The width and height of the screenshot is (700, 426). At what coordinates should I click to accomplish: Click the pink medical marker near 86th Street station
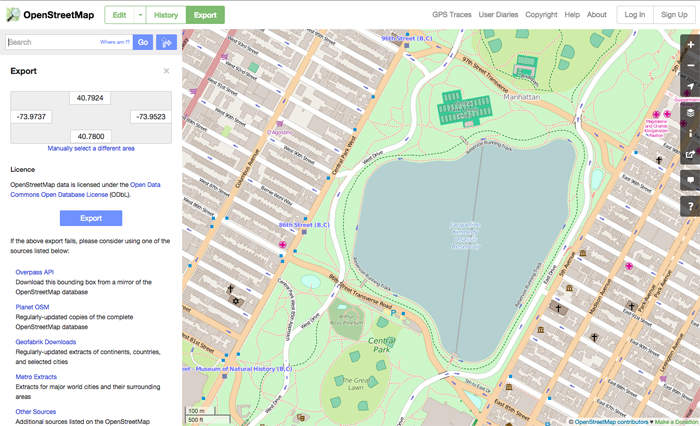(x=283, y=244)
